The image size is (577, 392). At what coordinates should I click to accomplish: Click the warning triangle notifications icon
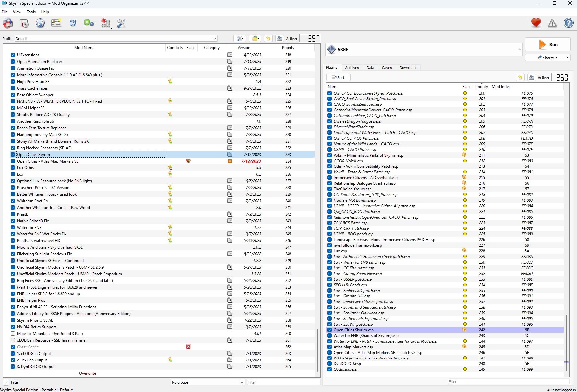[552, 23]
